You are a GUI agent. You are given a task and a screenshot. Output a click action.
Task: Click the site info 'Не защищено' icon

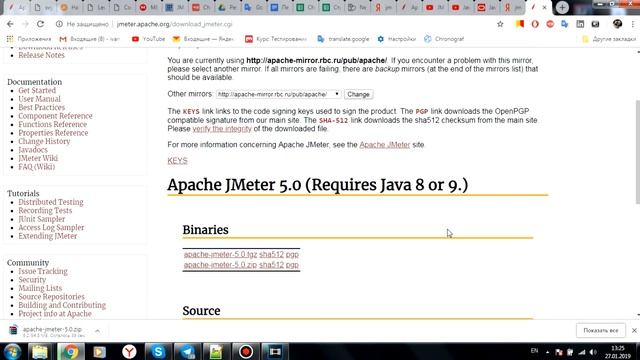(x=59, y=24)
